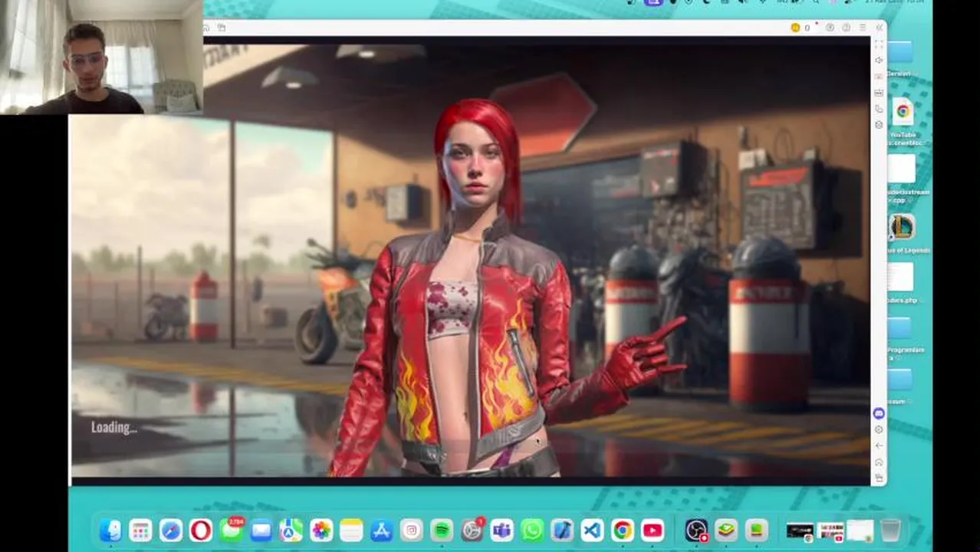Image resolution: width=980 pixels, height=552 pixels.
Task: Open WhatsApp from the dock
Action: (532, 530)
